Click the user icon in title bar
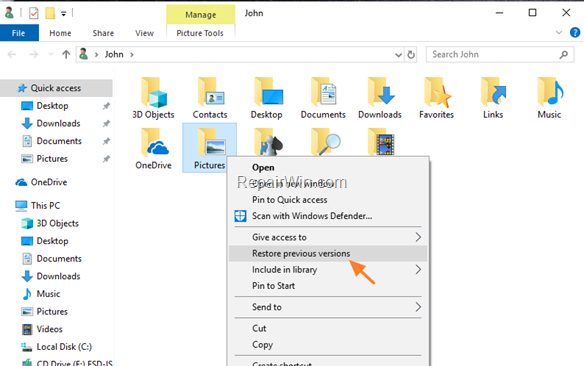Image resolution: width=584 pixels, height=366 pixels. [x=9, y=13]
